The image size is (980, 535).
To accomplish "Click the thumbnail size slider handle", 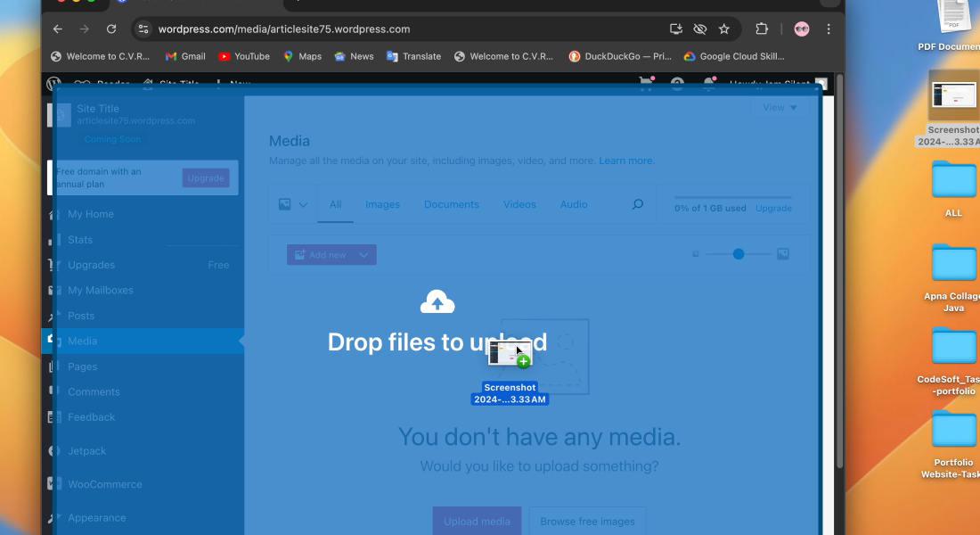I will point(739,254).
